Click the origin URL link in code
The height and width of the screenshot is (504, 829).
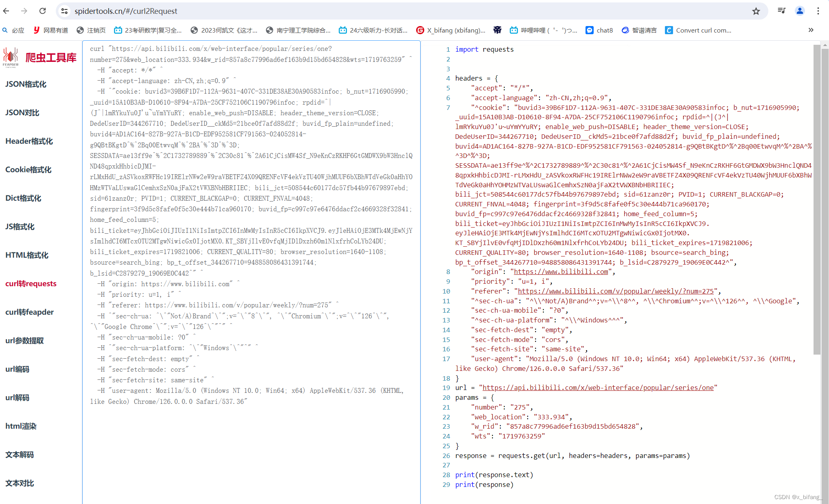click(x=561, y=272)
